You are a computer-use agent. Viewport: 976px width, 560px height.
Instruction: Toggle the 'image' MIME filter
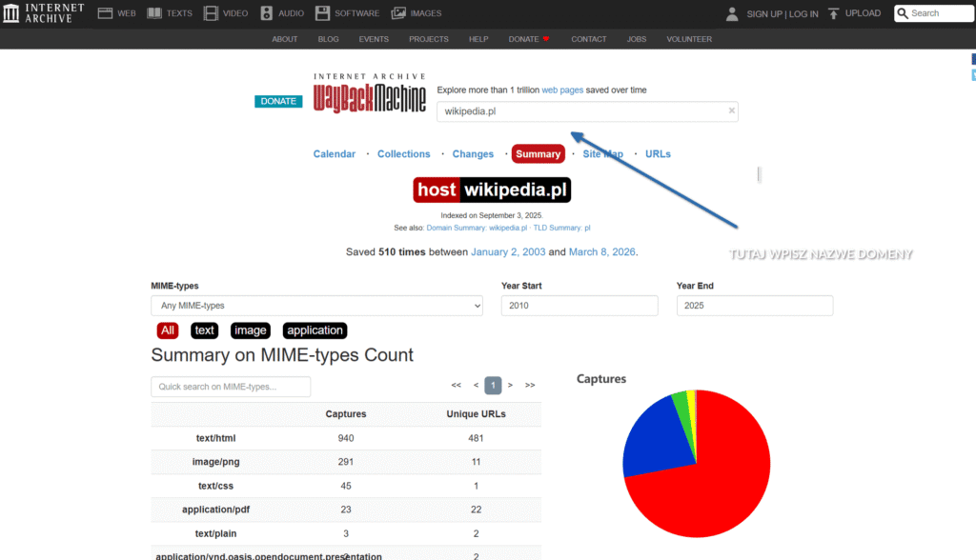[250, 330]
